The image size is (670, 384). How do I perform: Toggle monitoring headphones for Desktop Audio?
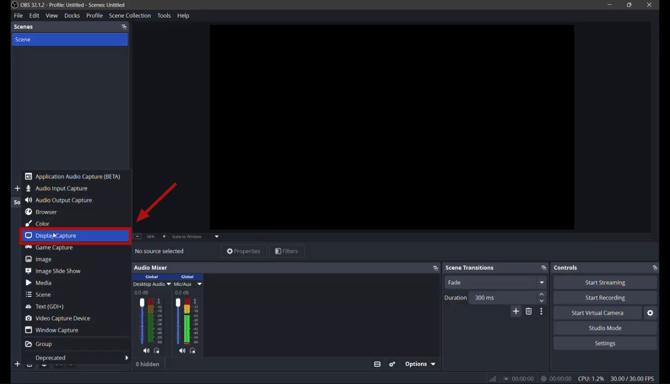[x=157, y=351]
